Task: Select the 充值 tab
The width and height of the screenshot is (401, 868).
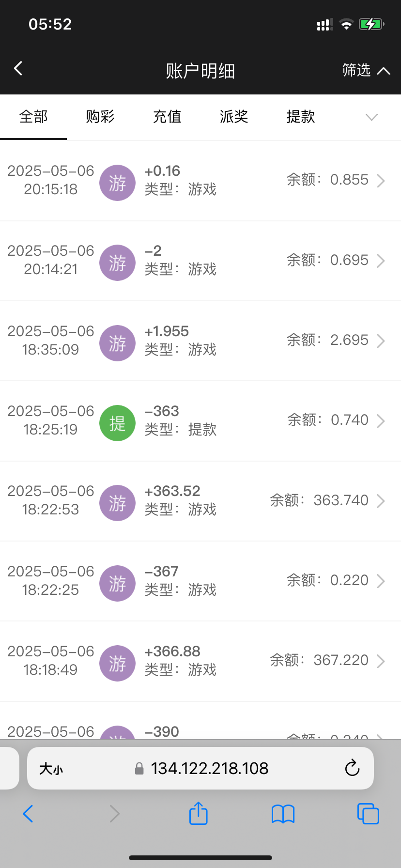Action: click(167, 117)
